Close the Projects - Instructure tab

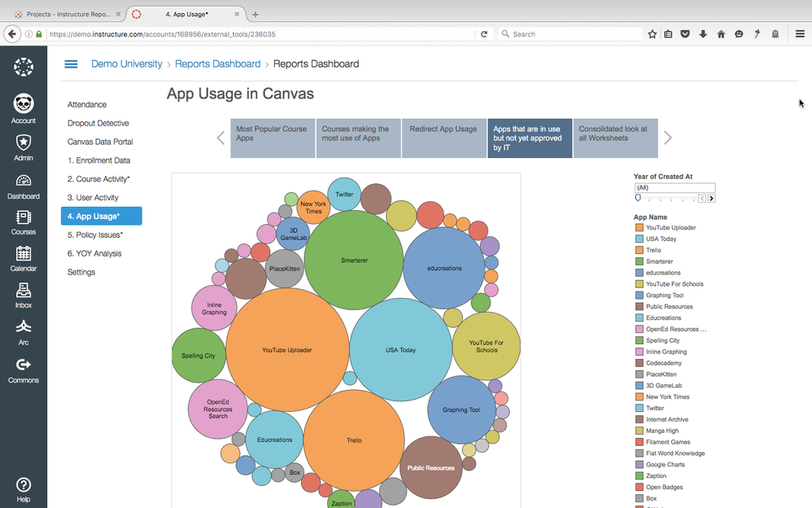[x=118, y=15]
